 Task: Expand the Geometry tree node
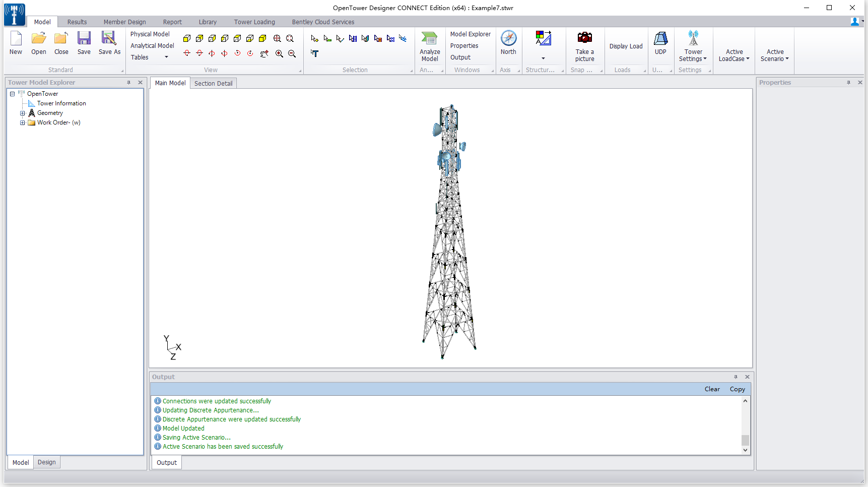pos(22,113)
